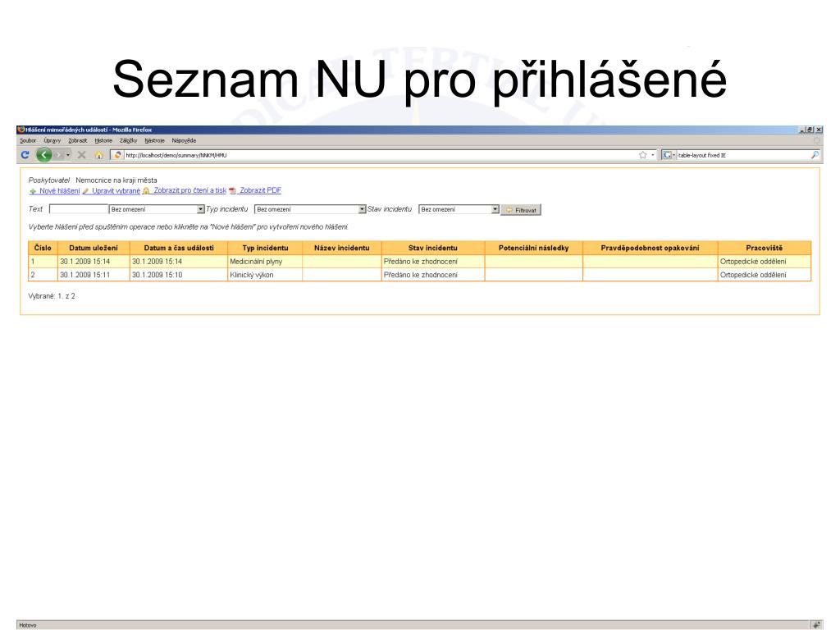Go to the home page icon
The image size is (840, 630).
pyautogui.click(x=98, y=155)
